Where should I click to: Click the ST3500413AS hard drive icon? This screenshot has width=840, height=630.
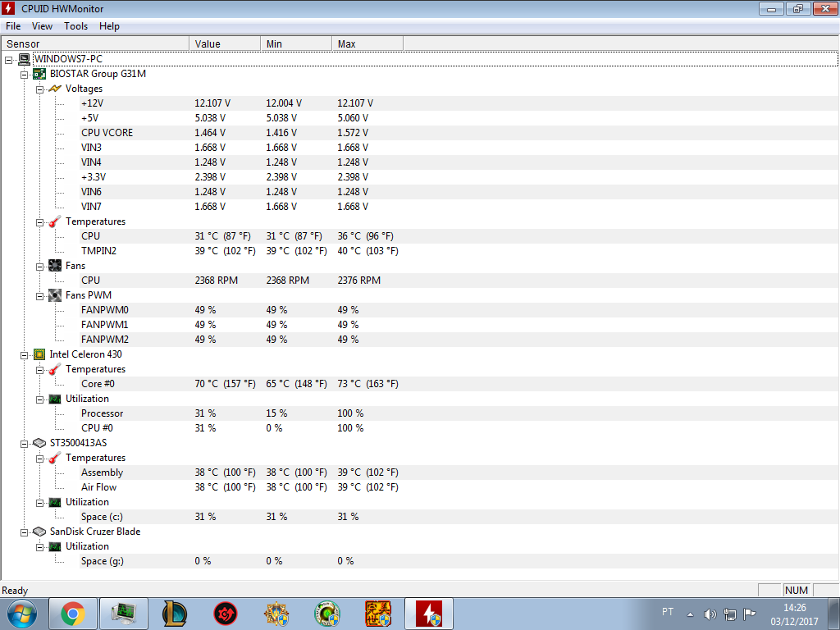[39, 443]
